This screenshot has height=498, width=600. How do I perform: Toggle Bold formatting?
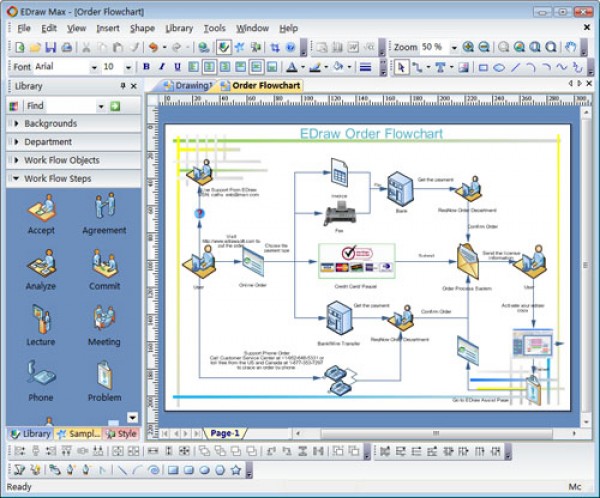[x=146, y=67]
